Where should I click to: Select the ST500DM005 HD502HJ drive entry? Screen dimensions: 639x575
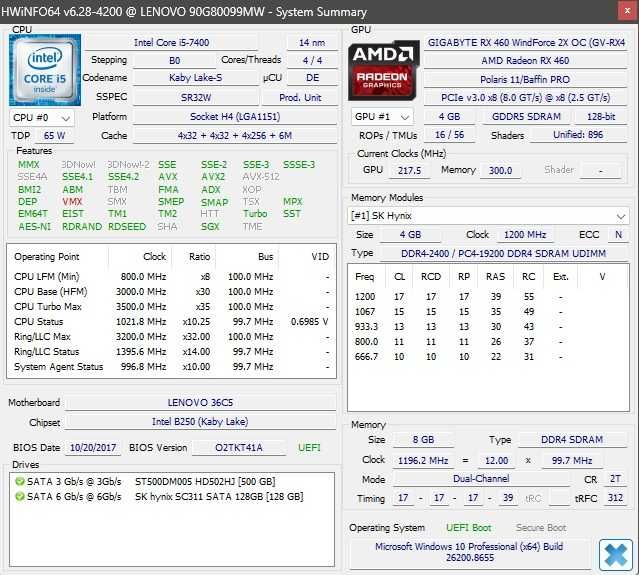click(x=172, y=482)
